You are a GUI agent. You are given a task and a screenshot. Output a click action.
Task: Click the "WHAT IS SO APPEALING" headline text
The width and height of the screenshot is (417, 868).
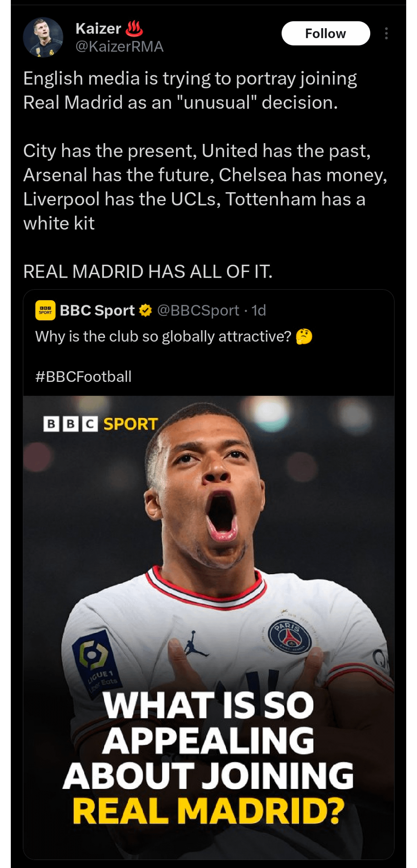tap(208, 723)
